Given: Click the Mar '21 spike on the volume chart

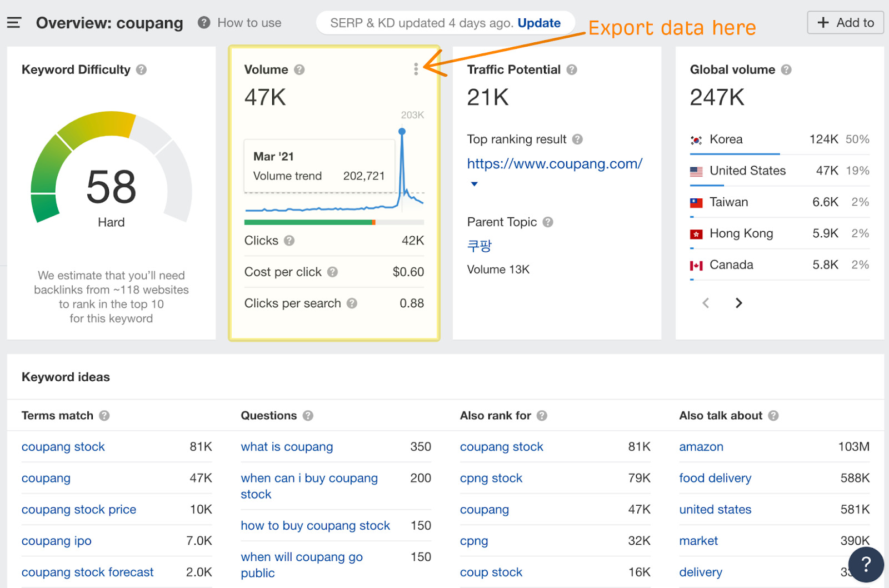Looking at the screenshot, I should pos(402,131).
